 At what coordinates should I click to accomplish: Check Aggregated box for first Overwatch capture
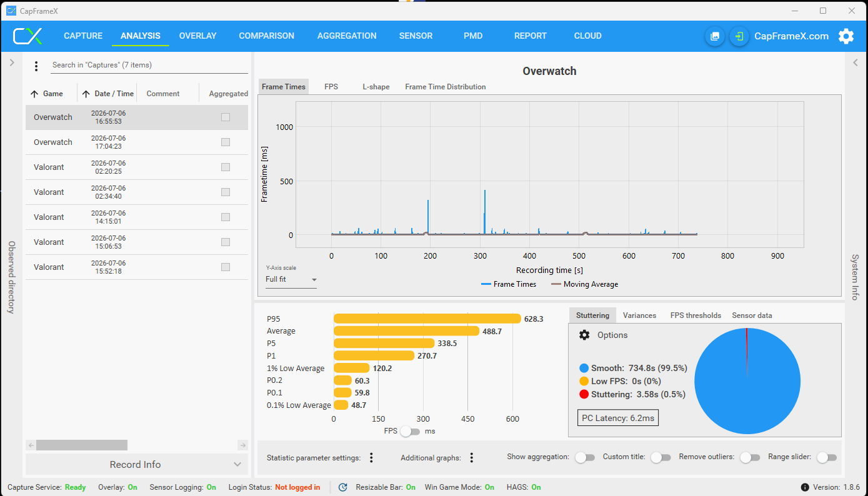click(226, 117)
